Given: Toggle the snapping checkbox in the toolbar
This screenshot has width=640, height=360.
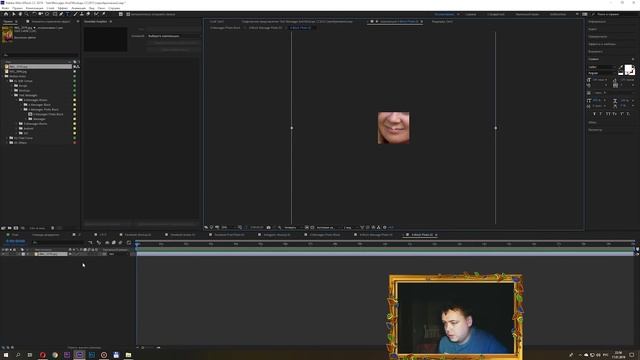Looking at the screenshot, I should click(x=128, y=14).
